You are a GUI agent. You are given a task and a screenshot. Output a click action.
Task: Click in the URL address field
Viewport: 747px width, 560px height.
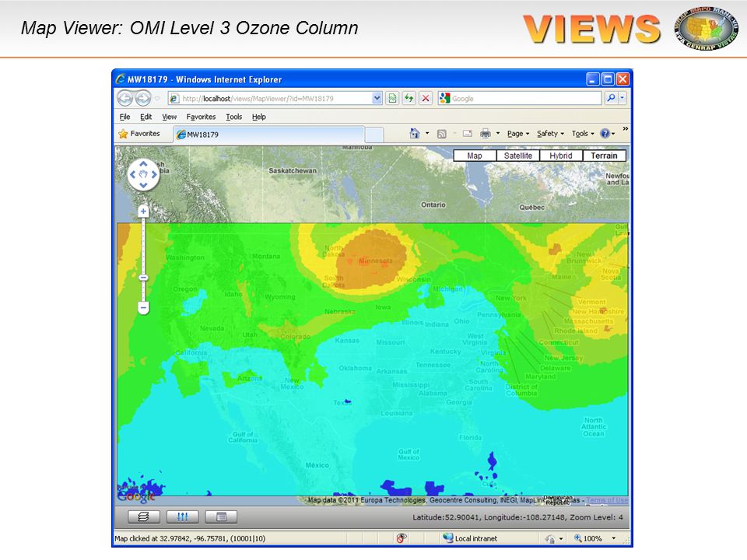click(x=275, y=98)
